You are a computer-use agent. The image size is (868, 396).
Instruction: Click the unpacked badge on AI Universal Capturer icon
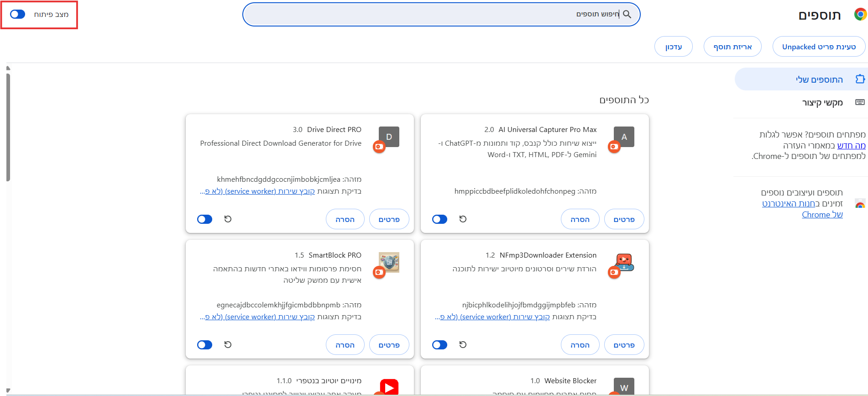[614, 147]
